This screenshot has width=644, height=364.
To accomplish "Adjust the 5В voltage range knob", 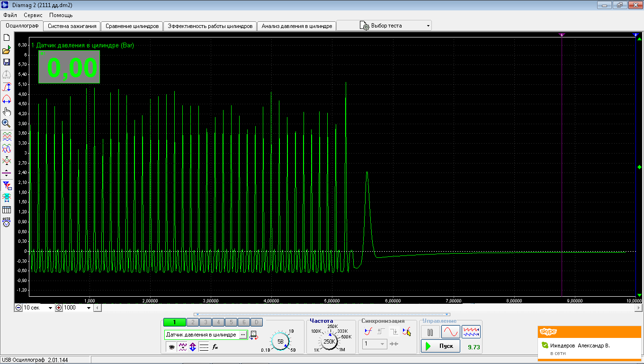I will click(280, 341).
